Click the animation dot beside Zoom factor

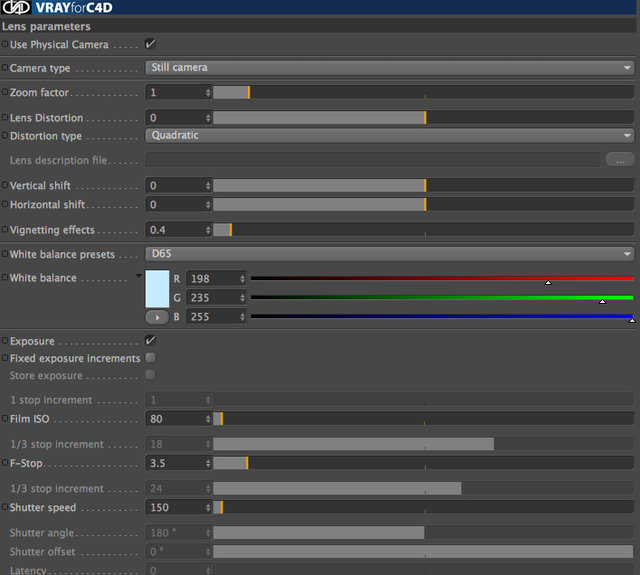[x=5, y=92]
